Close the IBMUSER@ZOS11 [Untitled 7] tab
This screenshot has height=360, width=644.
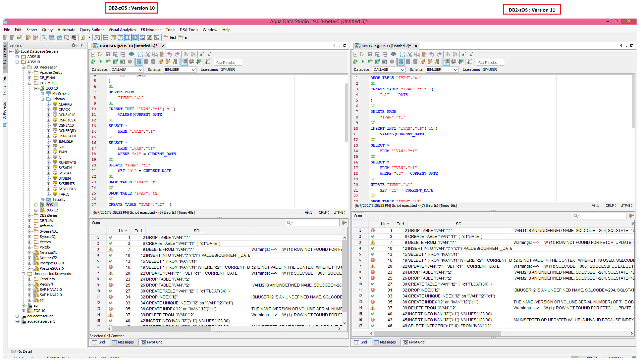click(x=416, y=46)
